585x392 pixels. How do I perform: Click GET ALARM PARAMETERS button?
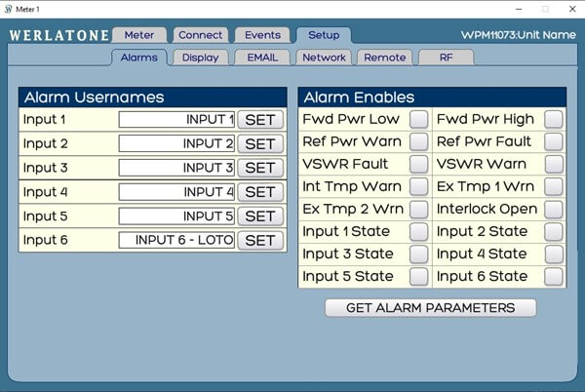pos(431,308)
